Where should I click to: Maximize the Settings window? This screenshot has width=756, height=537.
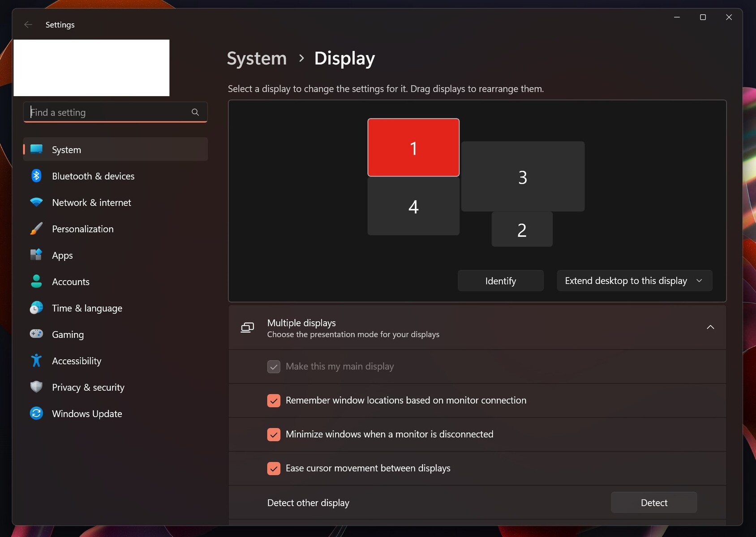tap(703, 17)
